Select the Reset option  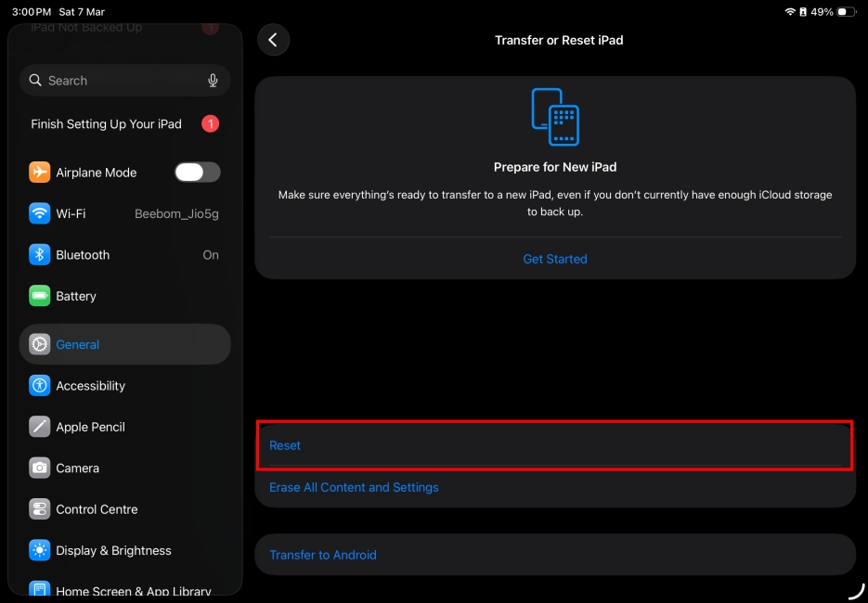(284, 445)
